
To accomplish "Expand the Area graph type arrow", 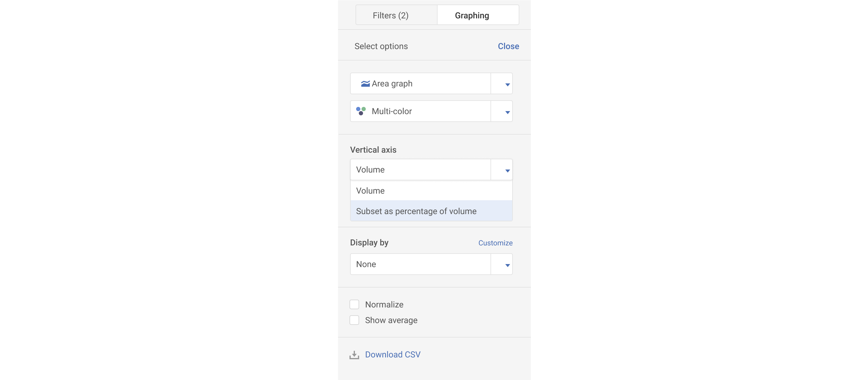I will [x=507, y=84].
